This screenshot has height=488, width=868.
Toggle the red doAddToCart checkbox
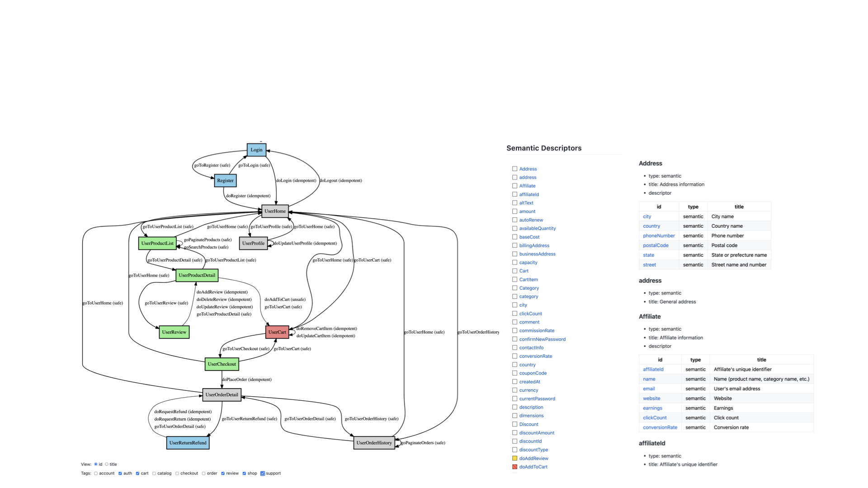514,467
